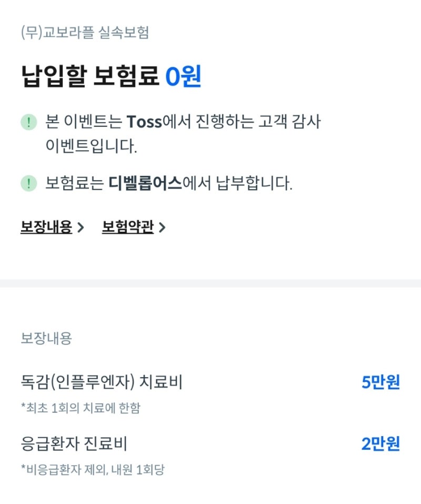Select the 독감(인플루엔자) 치료비 coverage row

(x=210, y=382)
